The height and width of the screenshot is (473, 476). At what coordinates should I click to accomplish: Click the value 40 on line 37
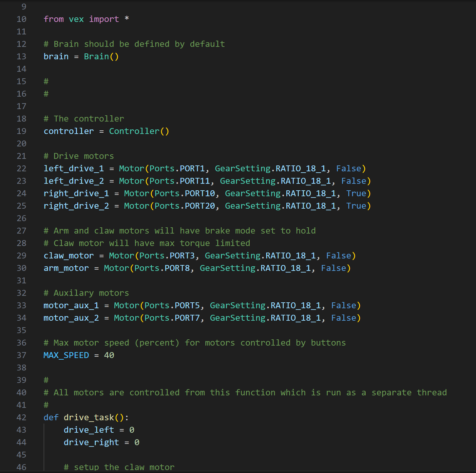point(109,355)
